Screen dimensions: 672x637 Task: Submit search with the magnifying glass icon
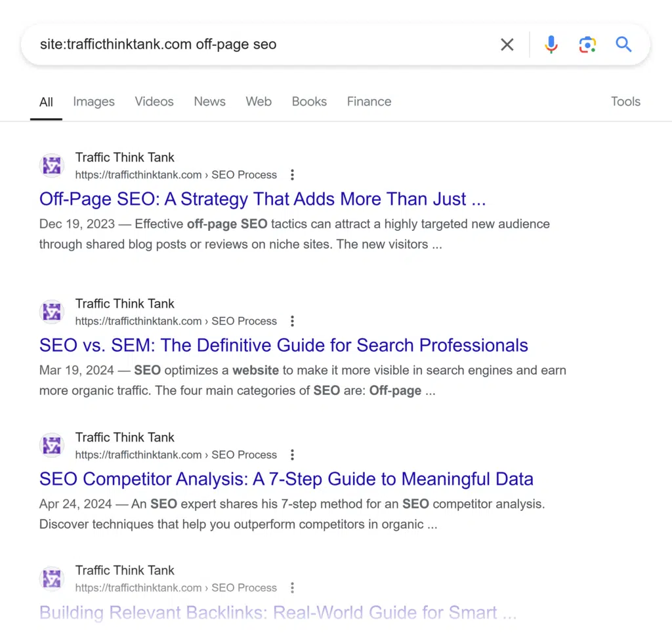click(x=623, y=45)
